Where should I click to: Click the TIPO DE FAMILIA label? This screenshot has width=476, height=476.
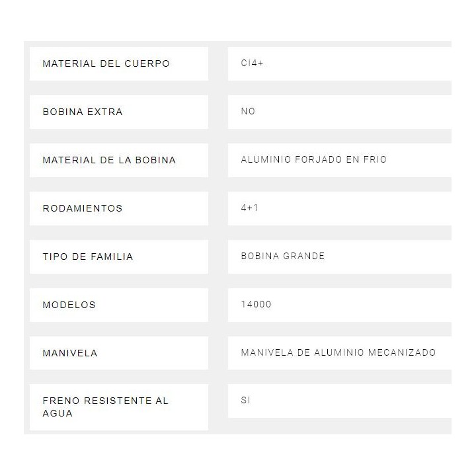point(88,257)
